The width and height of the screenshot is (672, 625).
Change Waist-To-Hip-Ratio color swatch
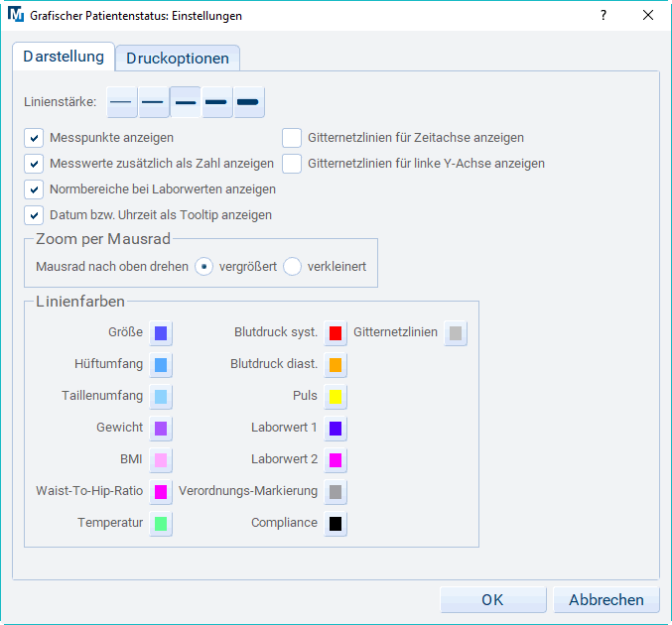pos(161,491)
